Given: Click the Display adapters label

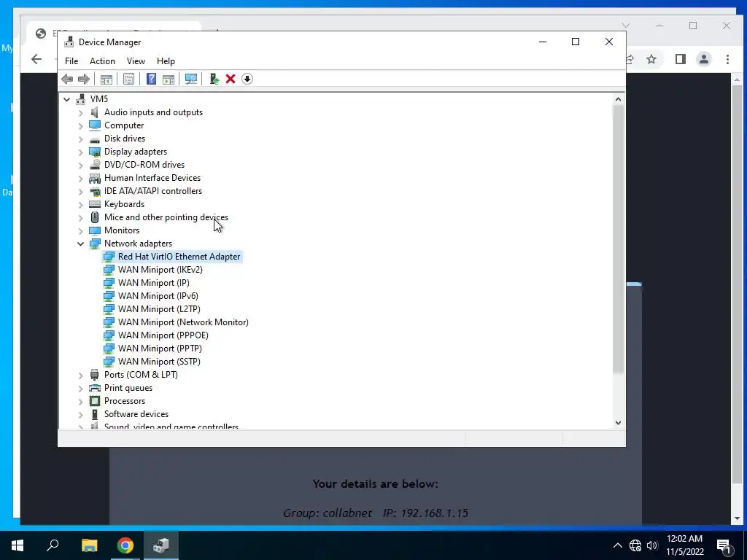Looking at the screenshot, I should [136, 152].
